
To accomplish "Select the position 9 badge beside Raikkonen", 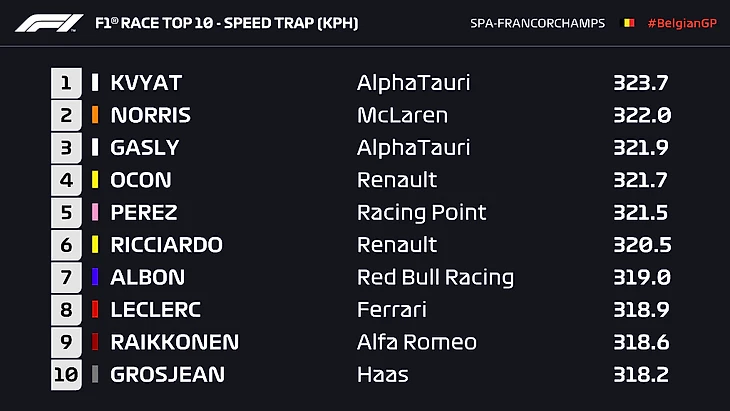I will tap(66, 343).
